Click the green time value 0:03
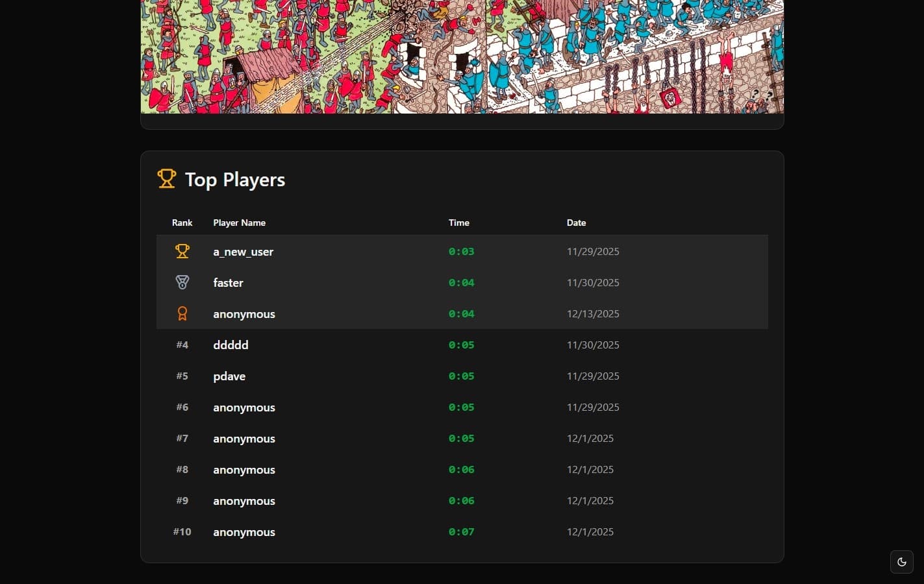Image resolution: width=924 pixels, height=584 pixels. click(461, 251)
